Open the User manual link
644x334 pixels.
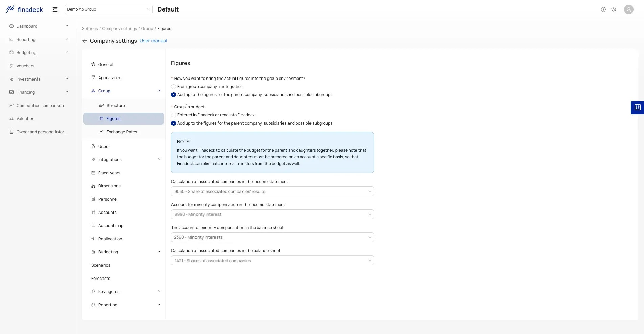[153, 41]
